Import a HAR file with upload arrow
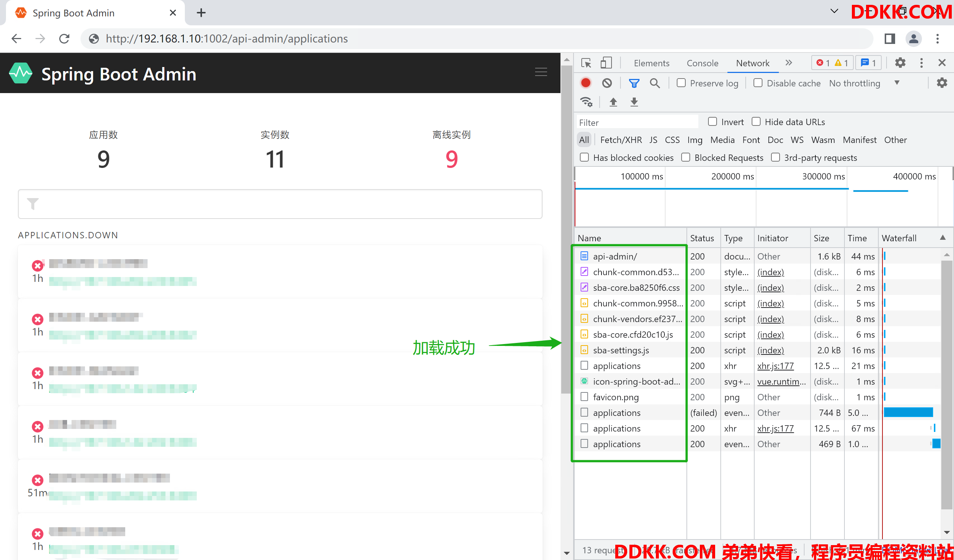Image resolution: width=954 pixels, height=560 pixels. [x=613, y=102]
